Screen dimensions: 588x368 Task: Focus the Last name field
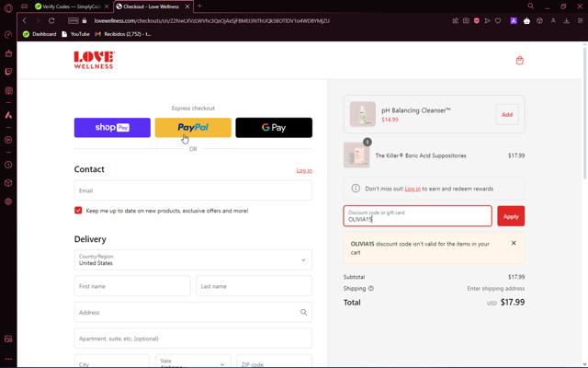[x=254, y=286]
